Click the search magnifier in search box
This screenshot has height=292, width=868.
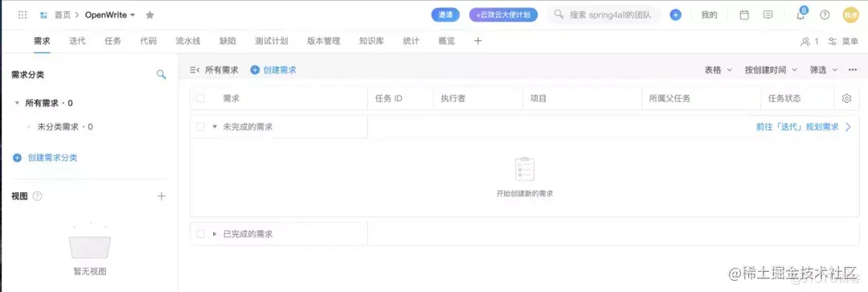pyautogui.click(x=559, y=14)
